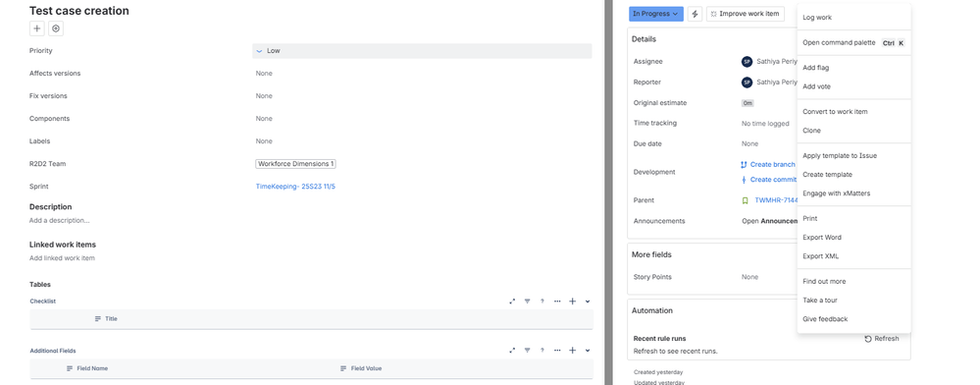This screenshot has width=980, height=385.
Task: Select Take a tour menu entry
Action: coord(853,300)
